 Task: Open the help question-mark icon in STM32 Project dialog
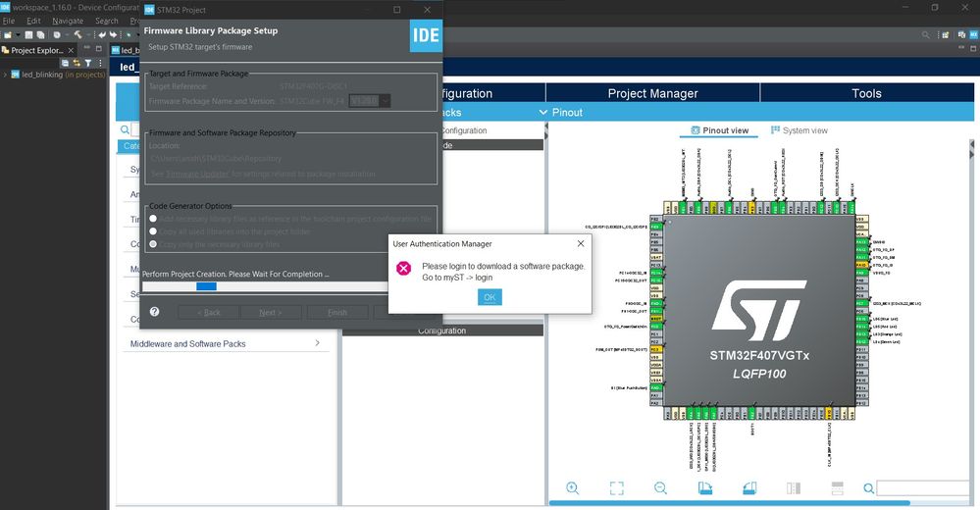tap(154, 312)
